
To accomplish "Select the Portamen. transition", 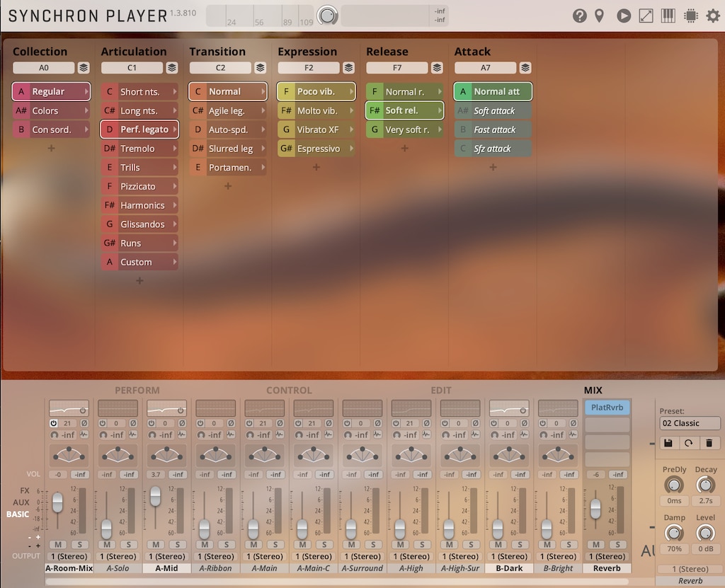I will coord(228,167).
